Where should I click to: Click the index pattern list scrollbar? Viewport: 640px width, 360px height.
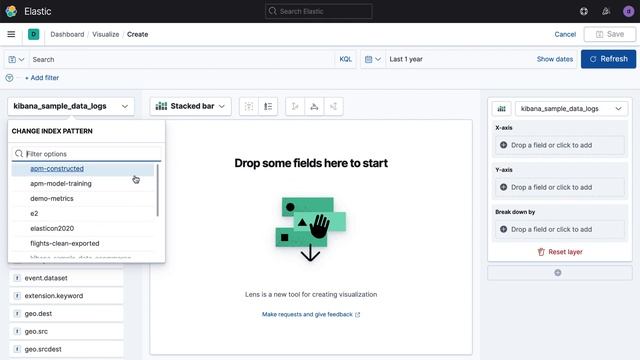click(158, 190)
